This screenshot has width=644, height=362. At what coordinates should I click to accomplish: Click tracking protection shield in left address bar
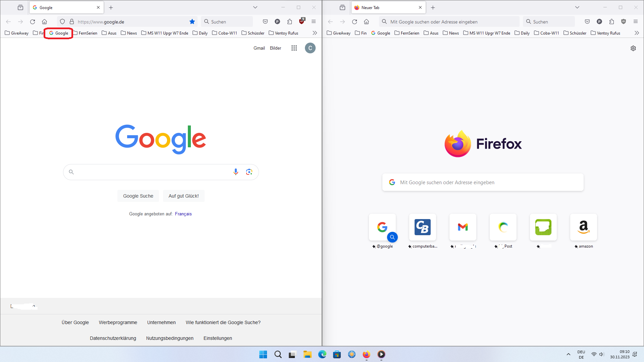(x=62, y=22)
